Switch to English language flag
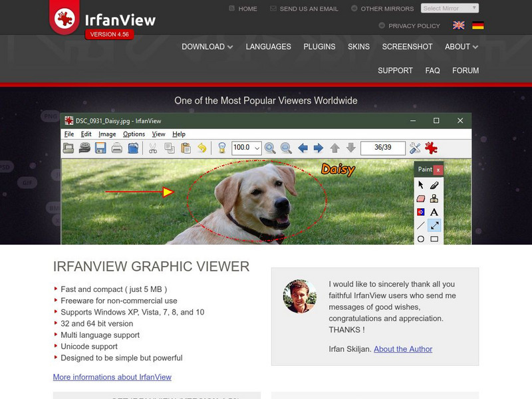 pos(458,25)
